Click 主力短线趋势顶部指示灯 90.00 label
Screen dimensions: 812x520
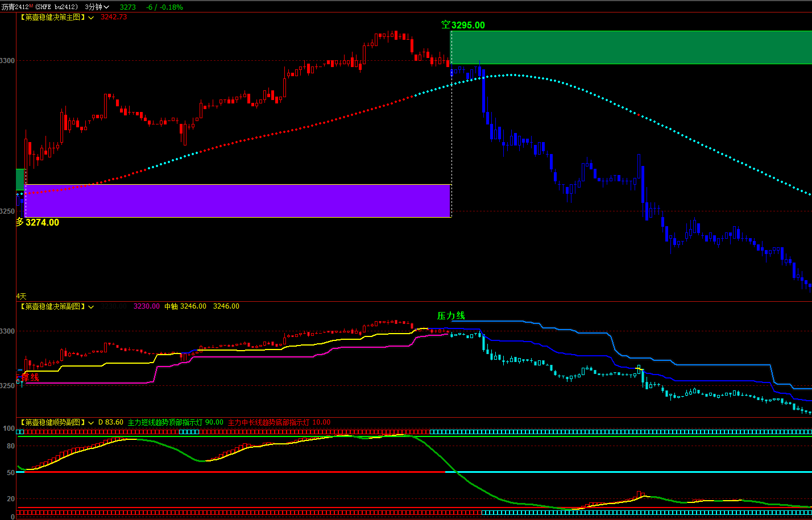click(176, 422)
